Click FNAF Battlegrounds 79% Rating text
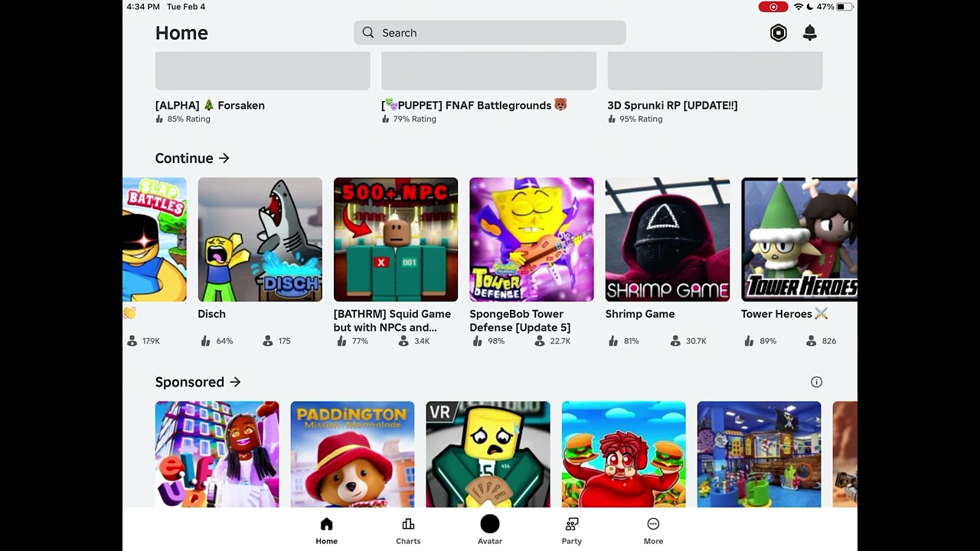 [414, 119]
